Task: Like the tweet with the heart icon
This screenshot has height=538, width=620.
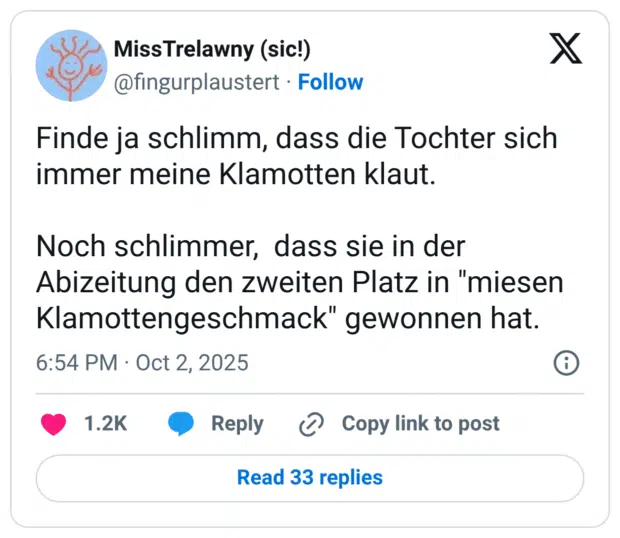Action: coord(53,424)
